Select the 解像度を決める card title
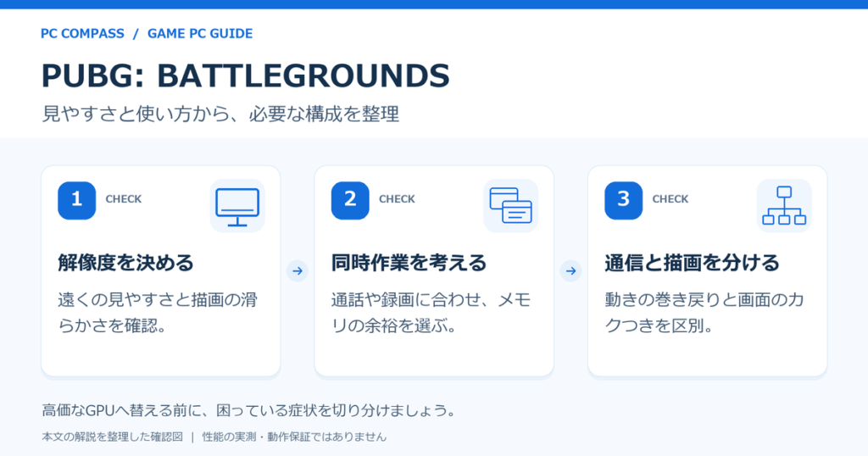Screen dimensions: 868x456 pos(125,263)
